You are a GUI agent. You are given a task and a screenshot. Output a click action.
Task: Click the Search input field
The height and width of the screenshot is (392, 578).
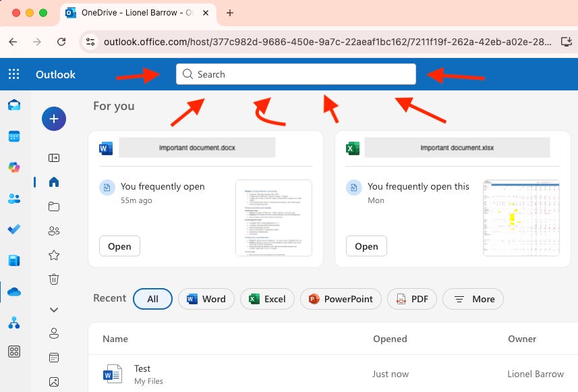[297, 74]
